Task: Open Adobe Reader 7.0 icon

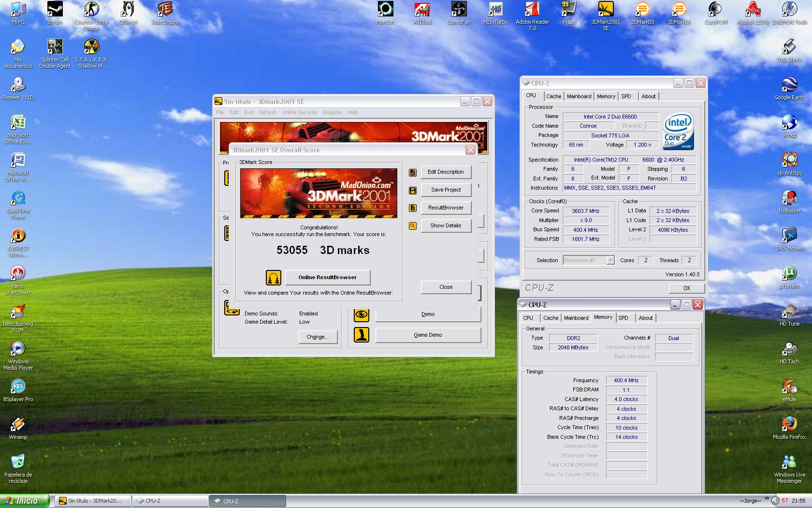Action: [532, 16]
